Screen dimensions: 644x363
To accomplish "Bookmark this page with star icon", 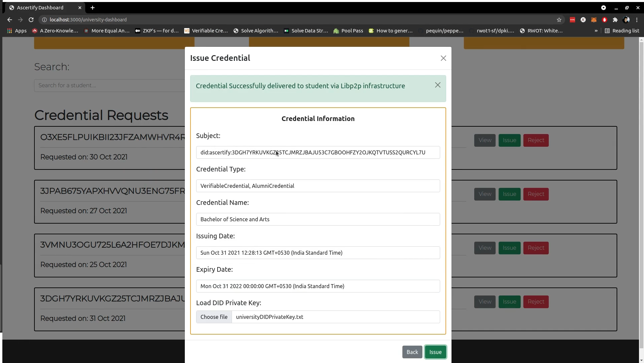I will [x=559, y=20].
